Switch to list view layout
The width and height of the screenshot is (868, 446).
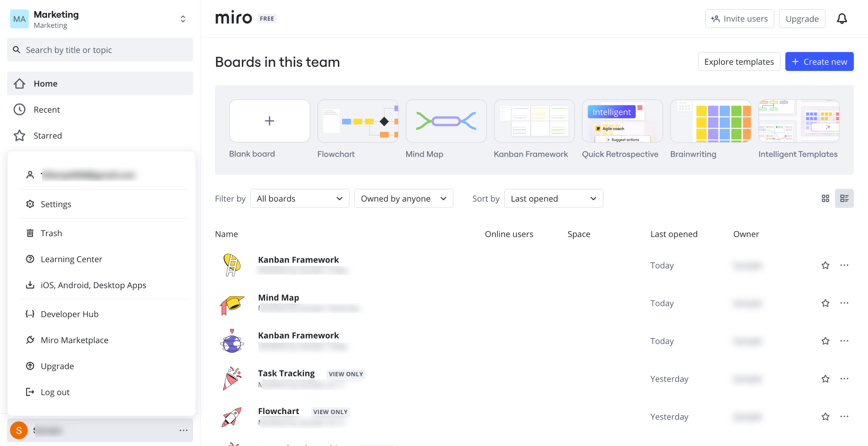click(x=844, y=198)
